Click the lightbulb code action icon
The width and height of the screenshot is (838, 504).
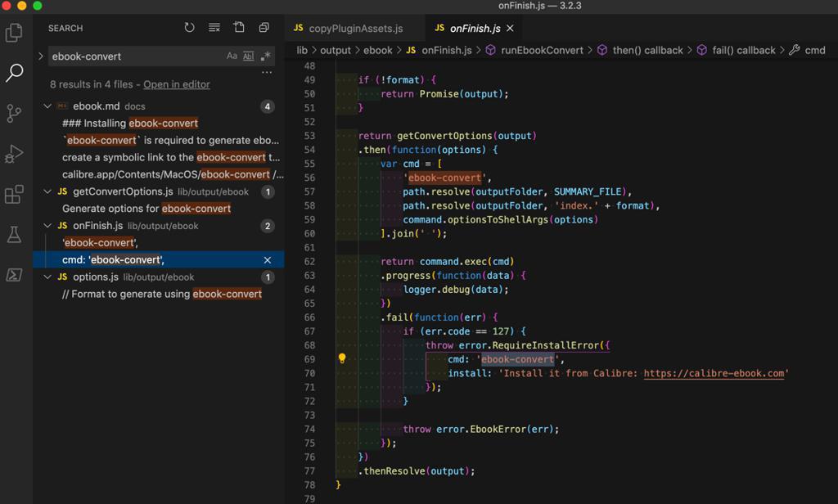pos(342,358)
